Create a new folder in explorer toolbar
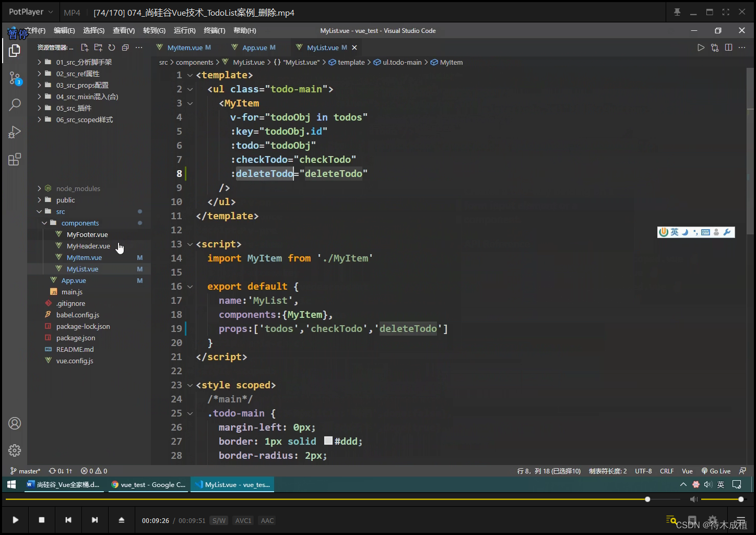Viewport: 756px width, 535px height. tap(98, 47)
